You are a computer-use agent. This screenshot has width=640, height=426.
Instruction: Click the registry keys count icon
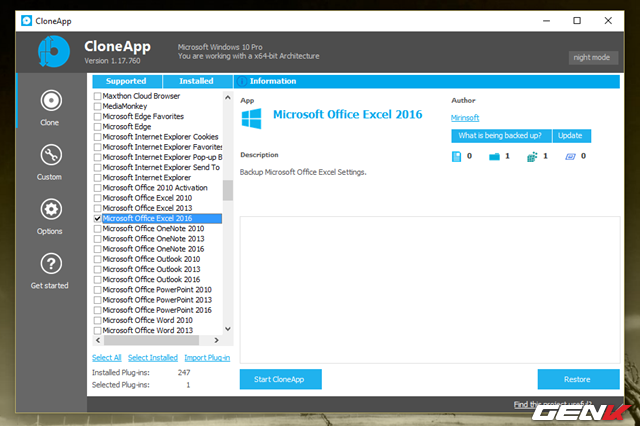click(x=532, y=156)
